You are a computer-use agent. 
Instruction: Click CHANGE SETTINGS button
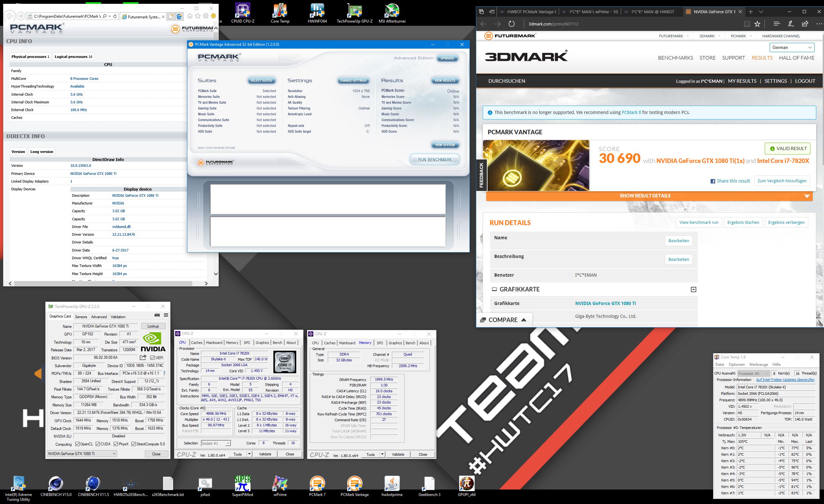(x=353, y=81)
